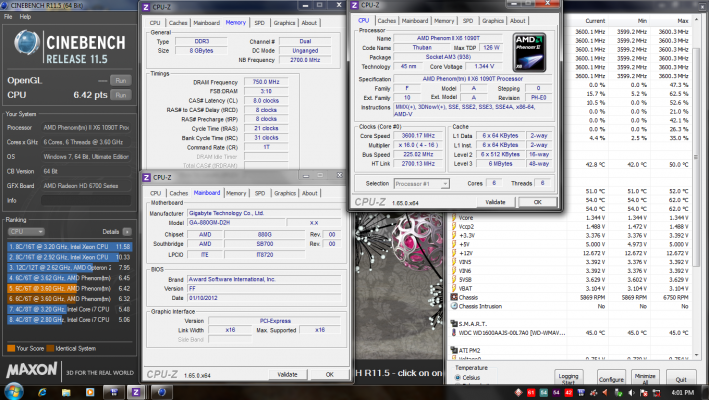709x400 pixels.
Task: Open Mainboard tab in front CPU-Z window
Action: [x=415, y=21]
